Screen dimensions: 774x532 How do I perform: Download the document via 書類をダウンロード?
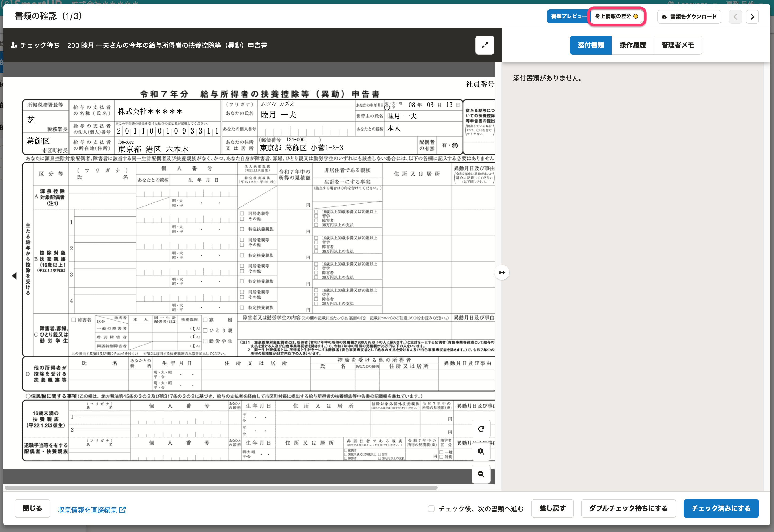point(689,17)
